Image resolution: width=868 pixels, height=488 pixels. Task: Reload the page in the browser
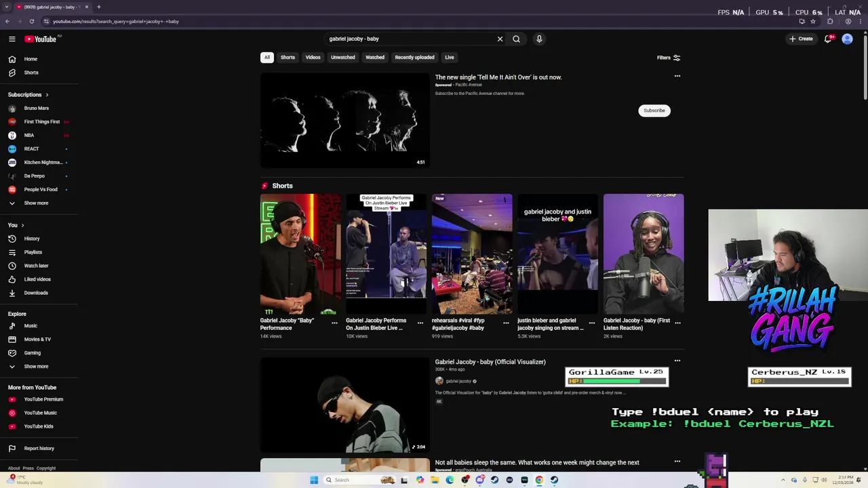coord(31,22)
